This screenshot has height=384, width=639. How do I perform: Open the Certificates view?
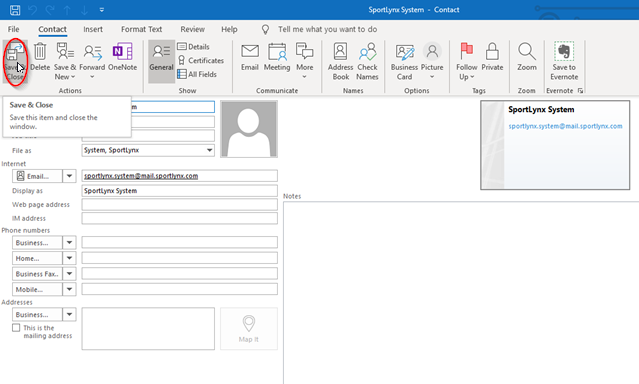click(201, 60)
